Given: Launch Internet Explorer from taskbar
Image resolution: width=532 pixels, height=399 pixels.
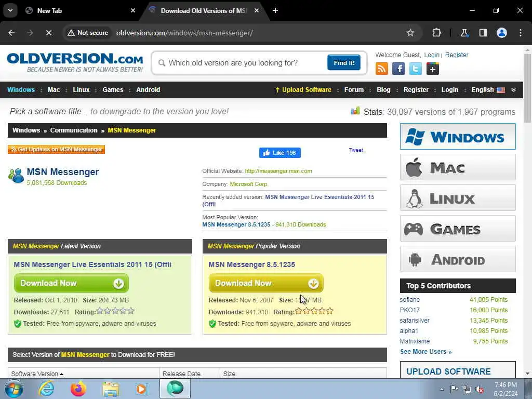Looking at the screenshot, I should [46, 389].
